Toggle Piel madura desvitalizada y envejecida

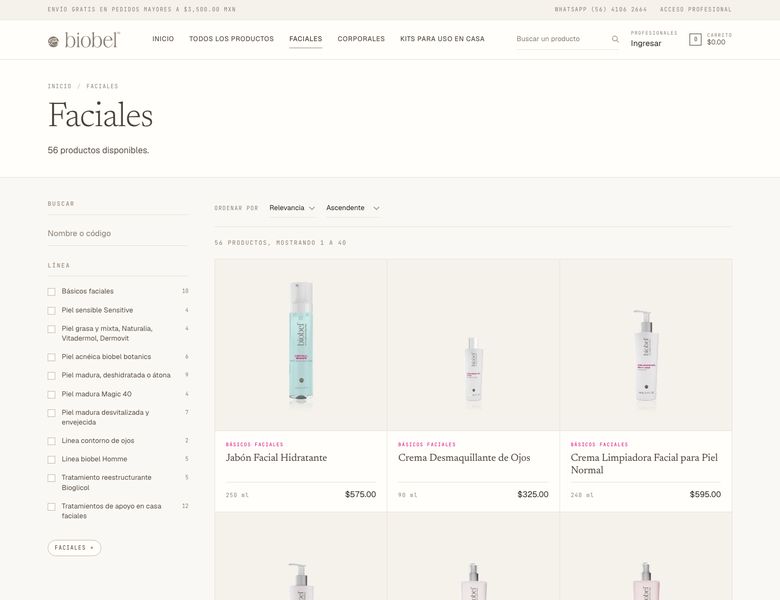coord(51,413)
